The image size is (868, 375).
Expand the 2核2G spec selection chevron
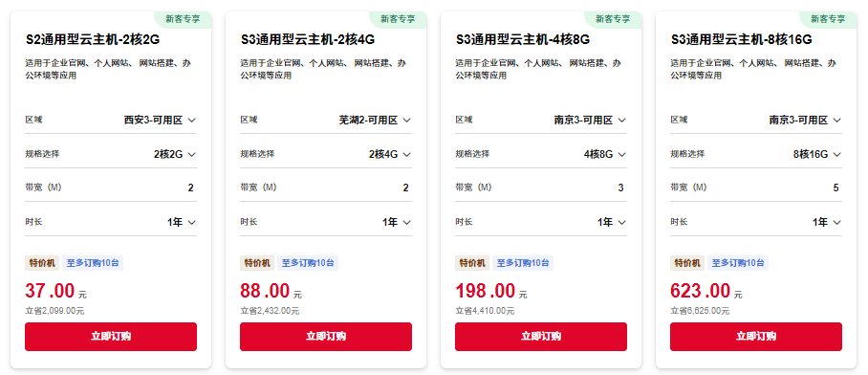pos(191,155)
